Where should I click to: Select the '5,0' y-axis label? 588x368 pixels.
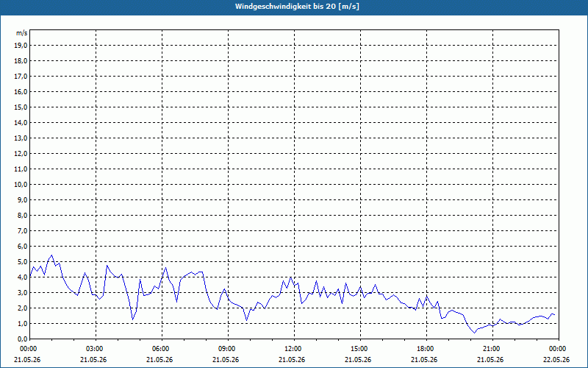click(22, 262)
